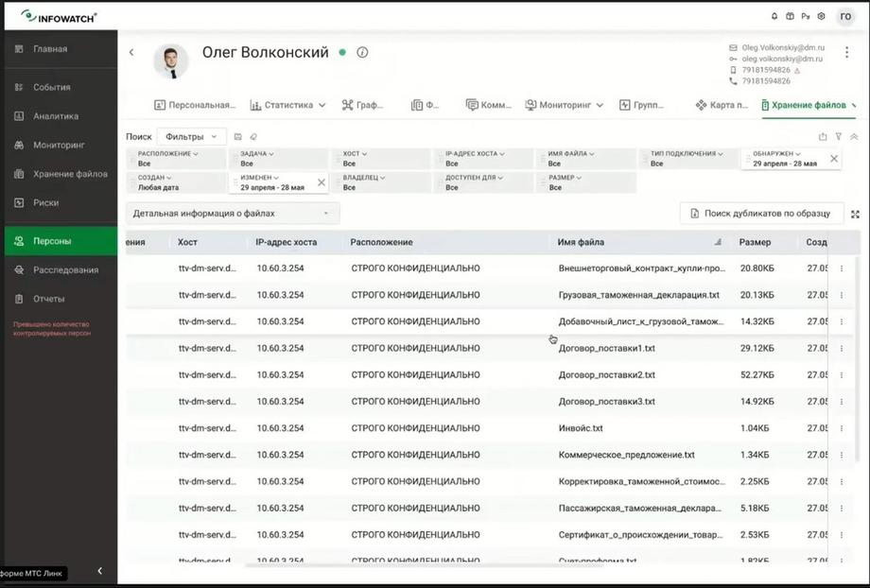This screenshot has width=870, height=588.
Task: Collapse the left sidebar chevron
Action: click(x=100, y=571)
